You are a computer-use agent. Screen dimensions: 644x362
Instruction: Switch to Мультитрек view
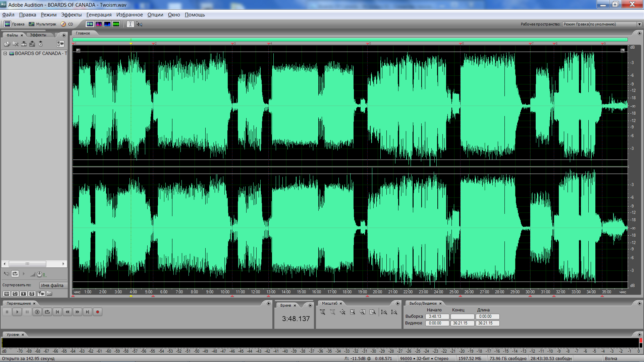coord(43,24)
